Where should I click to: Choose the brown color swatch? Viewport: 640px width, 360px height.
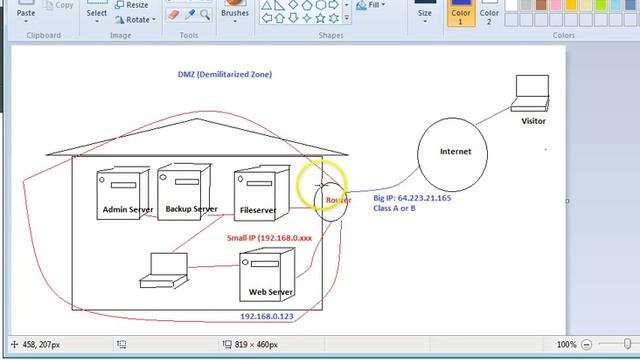point(541,5)
